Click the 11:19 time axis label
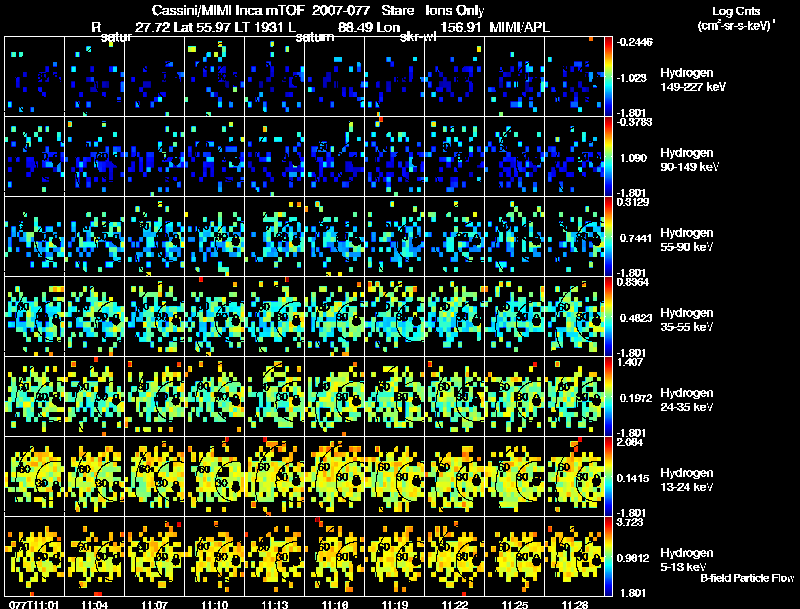The image size is (800, 609). (395, 604)
